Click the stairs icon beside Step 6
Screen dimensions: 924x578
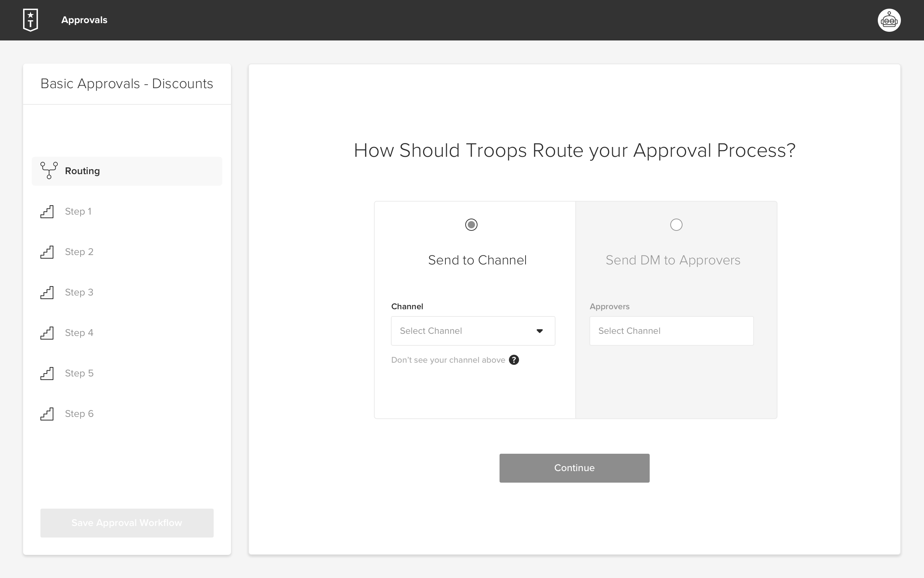pyautogui.click(x=47, y=414)
